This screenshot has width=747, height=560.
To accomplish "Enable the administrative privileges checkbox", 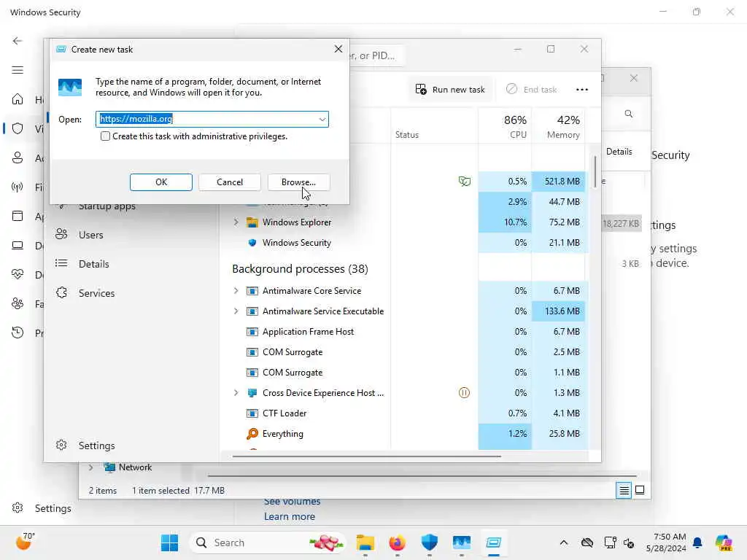I will (x=105, y=136).
